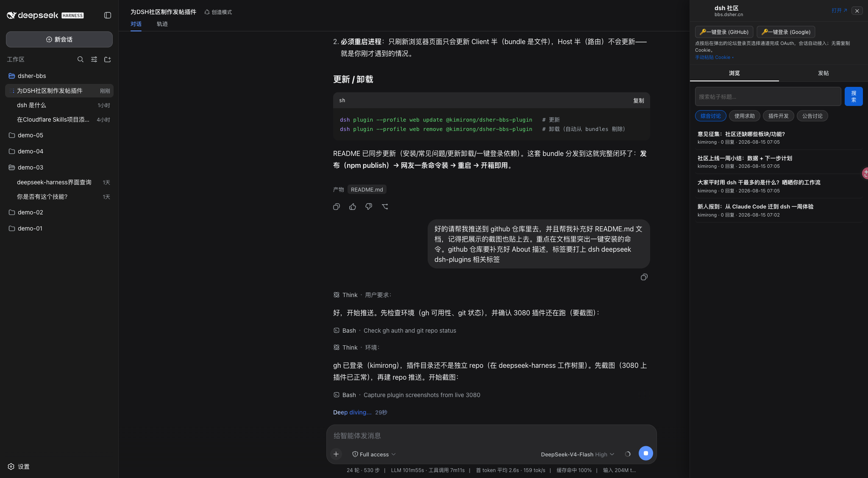The image size is (868, 478).
Task: Open post 大家平时用 dsh 干最多的是什么?
Action: (x=779, y=186)
